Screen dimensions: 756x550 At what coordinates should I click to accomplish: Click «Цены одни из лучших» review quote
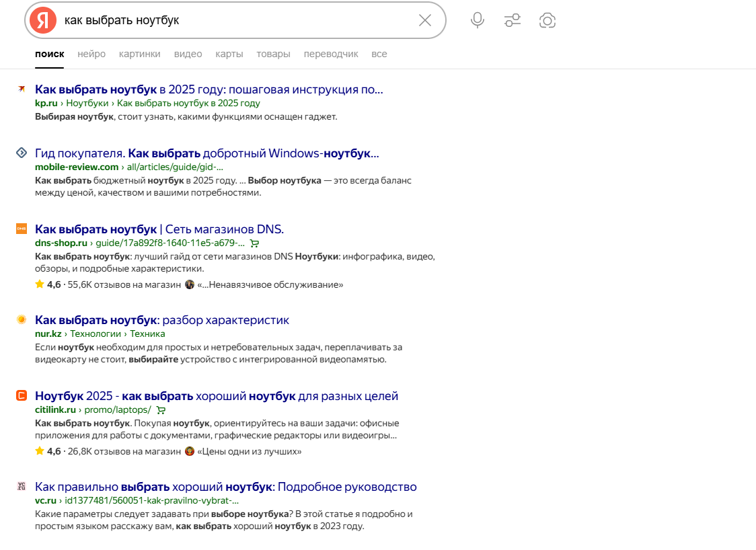pos(250,451)
